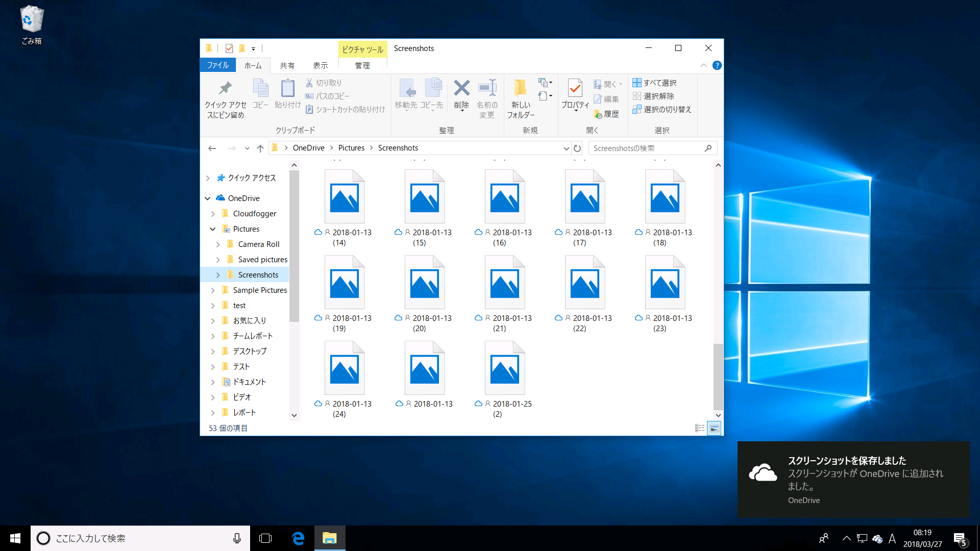
Task: Open the ファイル menu
Action: [217, 65]
